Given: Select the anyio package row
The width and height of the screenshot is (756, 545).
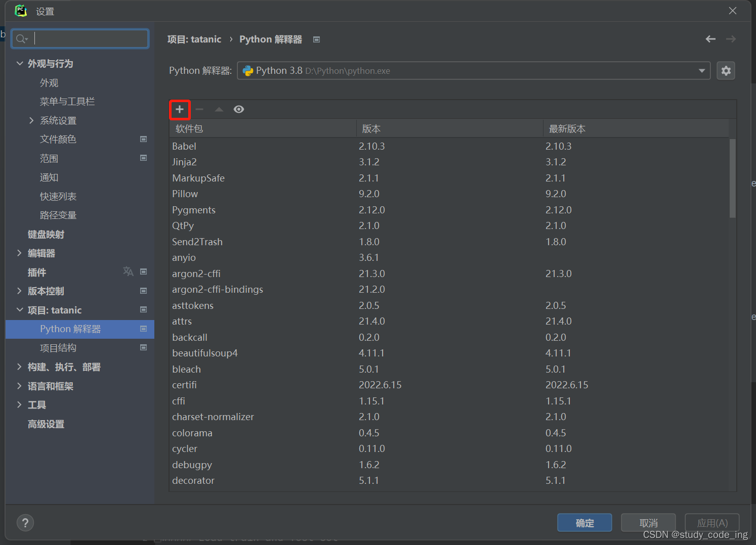Looking at the screenshot, I should click(x=449, y=258).
